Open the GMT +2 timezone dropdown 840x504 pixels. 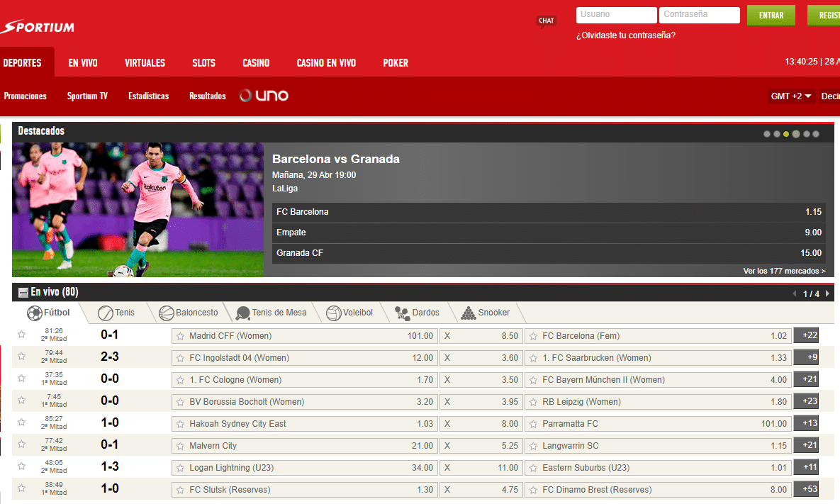791,96
